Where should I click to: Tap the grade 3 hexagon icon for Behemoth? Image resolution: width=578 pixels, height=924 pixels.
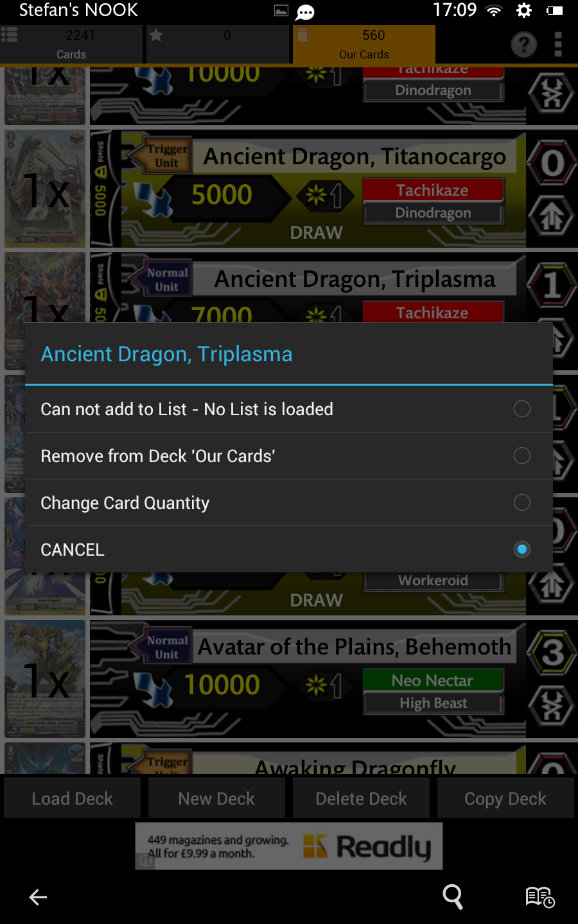(552, 653)
